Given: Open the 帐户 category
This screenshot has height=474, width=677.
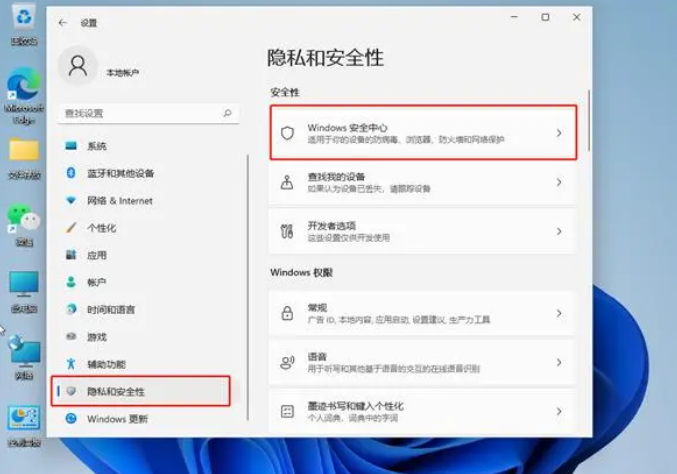Looking at the screenshot, I should click(147, 282).
